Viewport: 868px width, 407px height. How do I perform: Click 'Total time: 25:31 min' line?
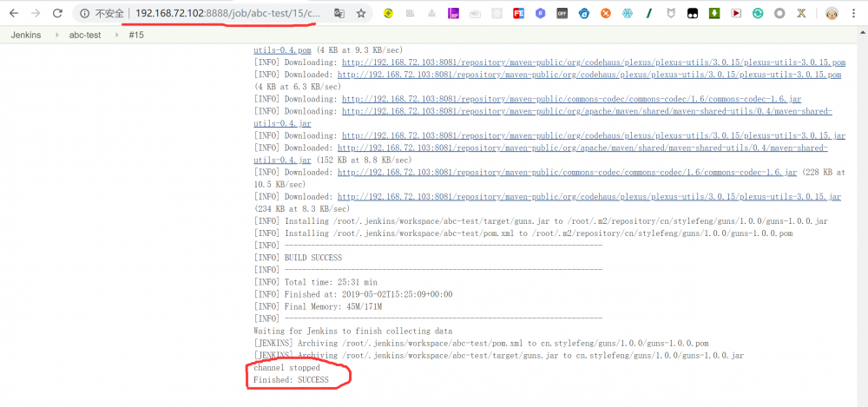[x=316, y=282]
